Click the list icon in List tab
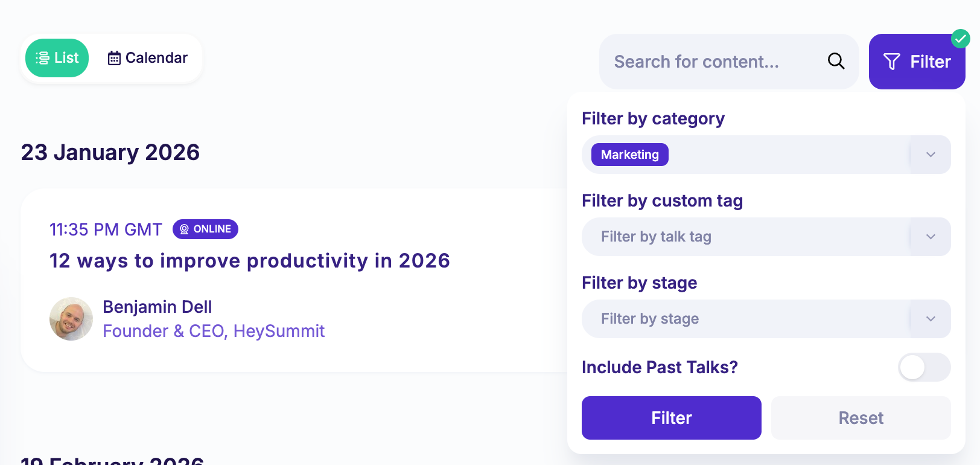Image resolution: width=980 pixels, height=465 pixels. [42, 58]
